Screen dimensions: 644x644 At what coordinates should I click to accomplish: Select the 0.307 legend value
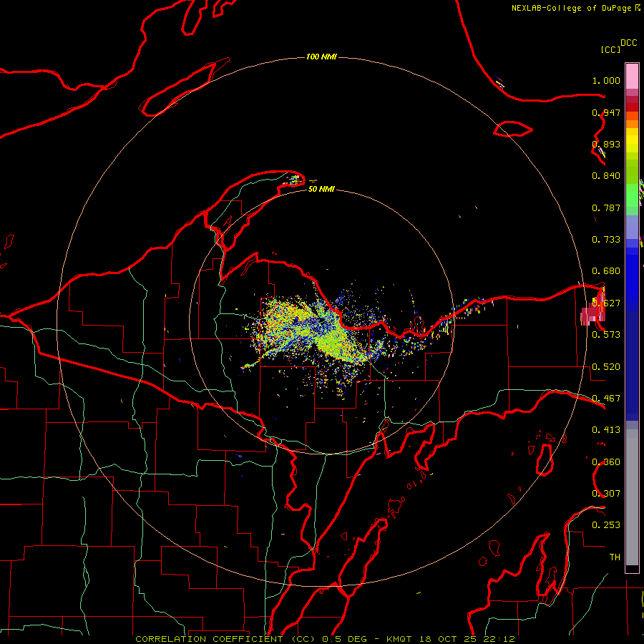tap(606, 493)
